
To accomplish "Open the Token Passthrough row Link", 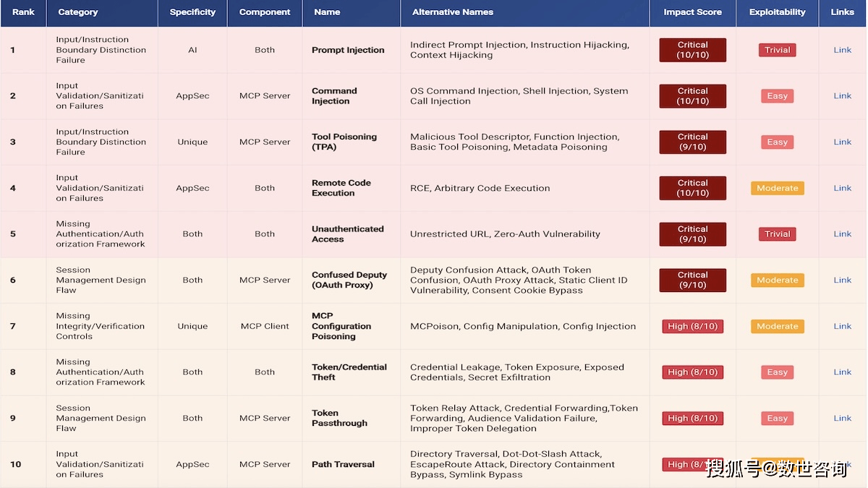I will pos(842,418).
